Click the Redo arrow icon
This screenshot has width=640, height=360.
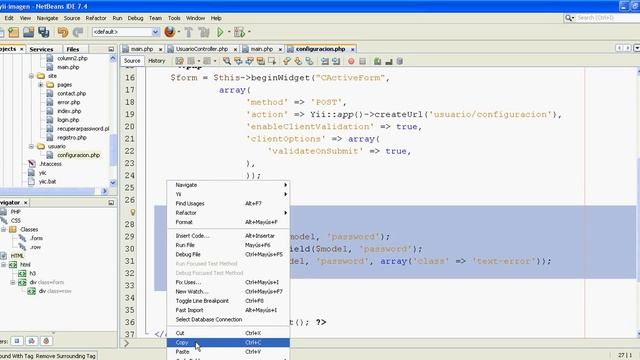pos(78,32)
